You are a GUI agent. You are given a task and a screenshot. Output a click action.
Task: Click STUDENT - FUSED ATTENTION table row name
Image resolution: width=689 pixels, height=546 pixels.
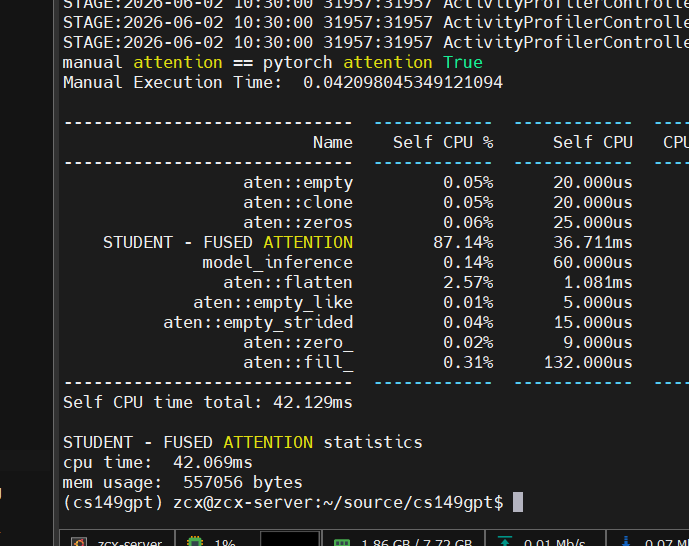point(228,242)
